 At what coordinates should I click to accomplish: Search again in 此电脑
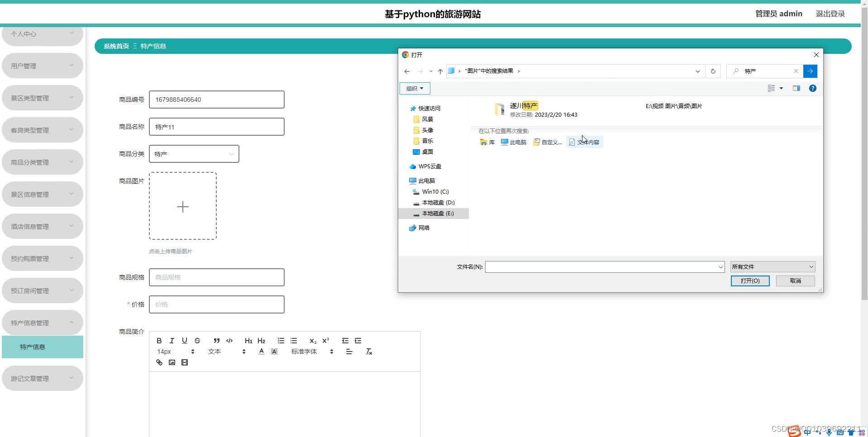(x=514, y=142)
